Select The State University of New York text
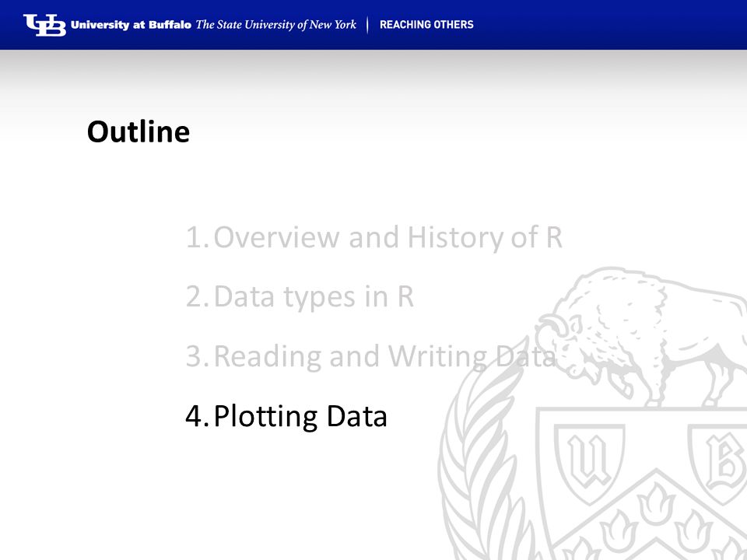The height and width of the screenshot is (560, 747). (275, 25)
